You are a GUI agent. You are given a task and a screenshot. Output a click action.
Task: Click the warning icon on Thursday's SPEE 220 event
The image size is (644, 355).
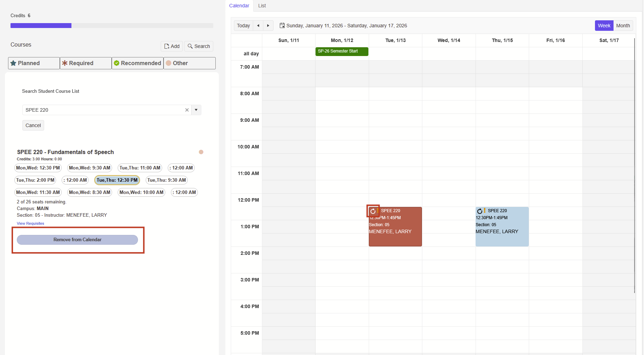[485, 210]
